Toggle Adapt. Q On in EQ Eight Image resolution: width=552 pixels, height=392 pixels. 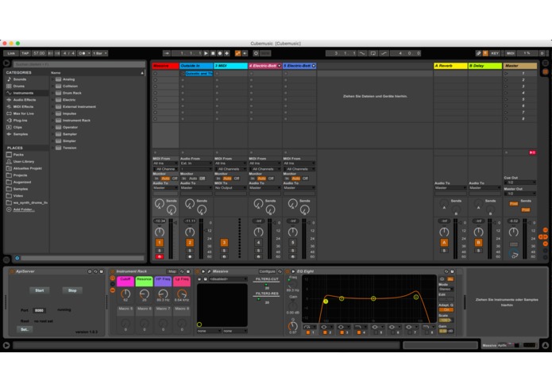(x=446, y=310)
